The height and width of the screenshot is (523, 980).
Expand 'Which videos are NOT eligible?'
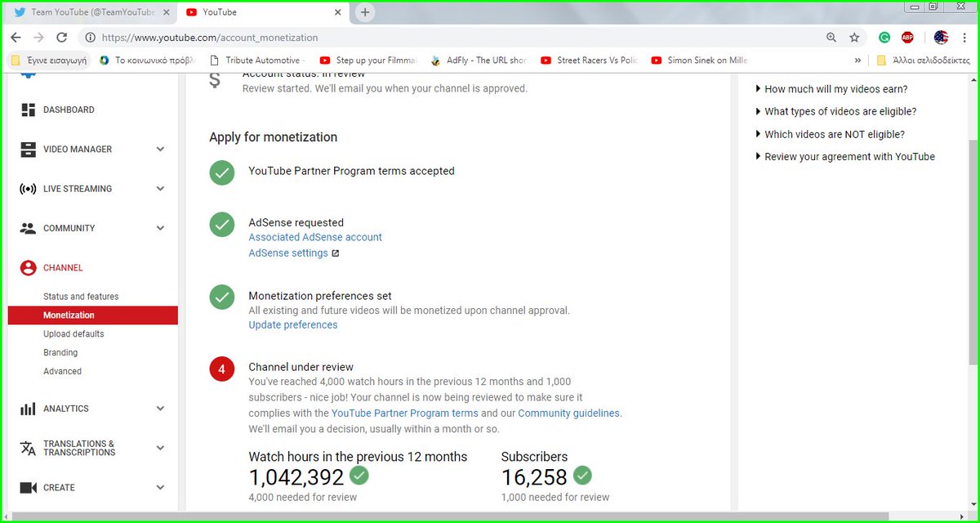[x=830, y=134]
